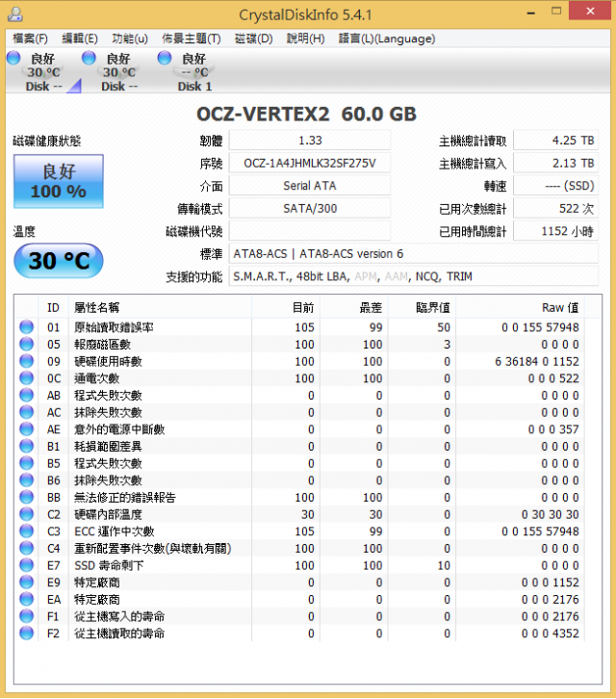Click status orb for attribute 05 報廢磁區數

pyautogui.click(x=26, y=344)
